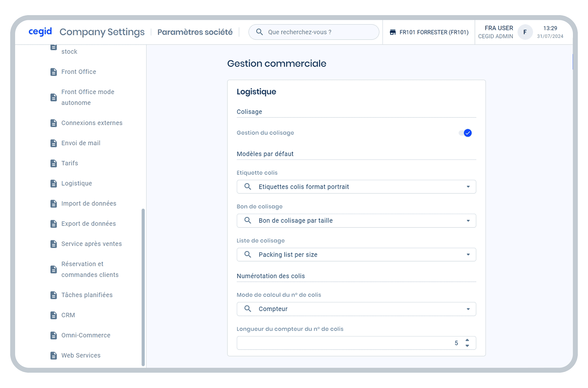Image resolution: width=588 pixels, height=388 pixels.
Task: Click the Que recherchez-vous search field
Action: (x=314, y=32)
